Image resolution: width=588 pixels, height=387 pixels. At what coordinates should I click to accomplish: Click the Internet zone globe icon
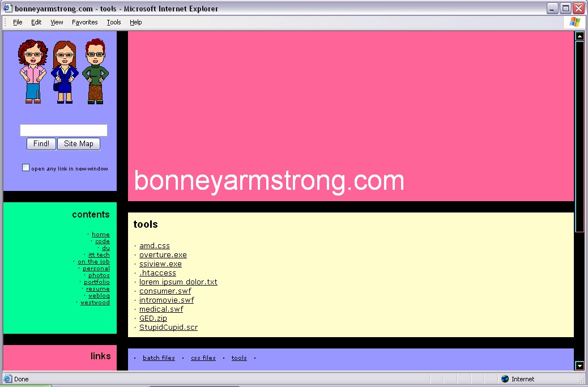pos(505,379)
